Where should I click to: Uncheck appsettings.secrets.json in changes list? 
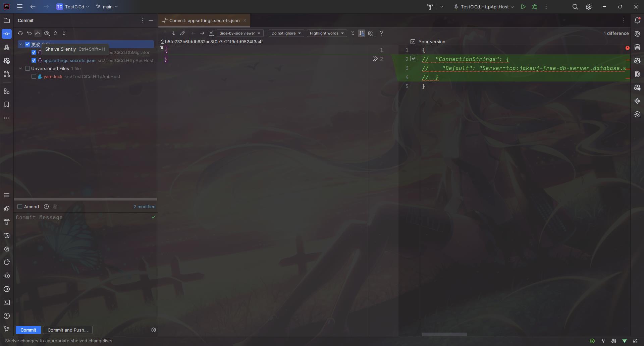pos(34,60)
